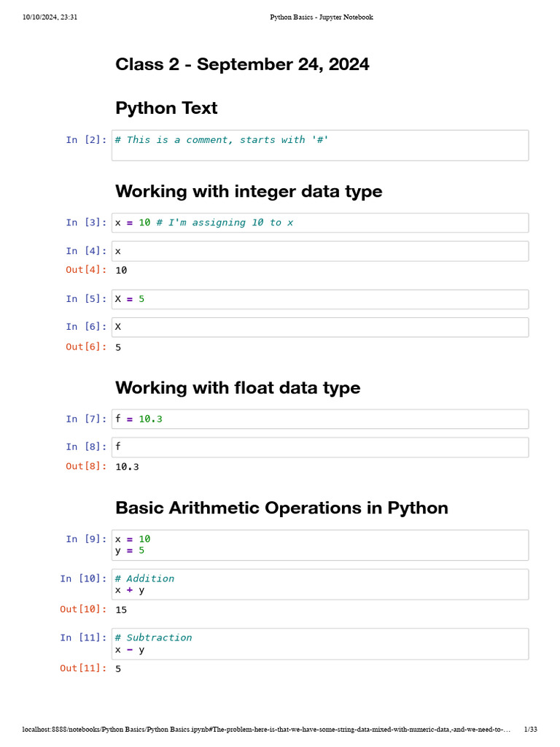This screenshot has height=747, width=560.
Task: Select the Subtraction code cell
Action: pos(319,643)
